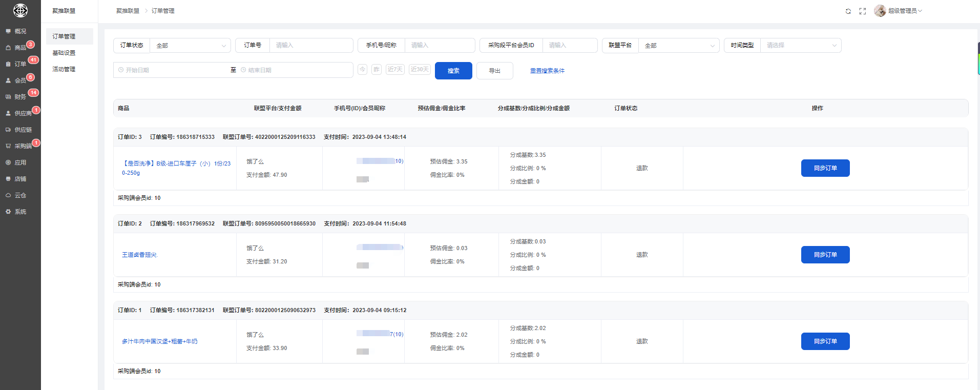Screen dimensions: 980x390
Task: Select the 近30天 quick date filter
Action: click(x=420, y=70)
